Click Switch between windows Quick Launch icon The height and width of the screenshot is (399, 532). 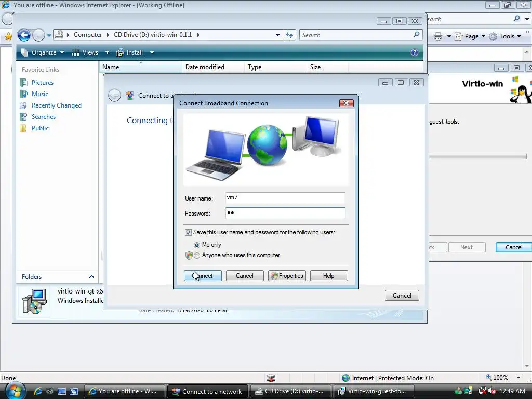click(x=74, y=391)
